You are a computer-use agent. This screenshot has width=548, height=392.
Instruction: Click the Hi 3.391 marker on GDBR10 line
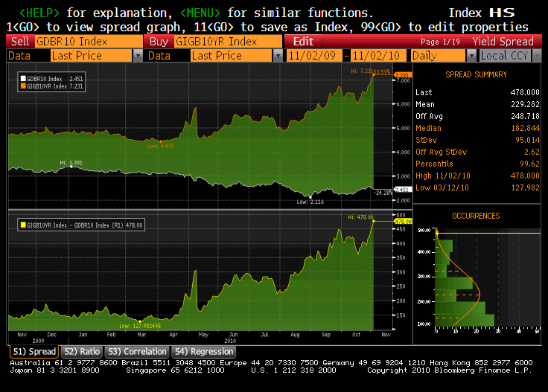(70, 167)
